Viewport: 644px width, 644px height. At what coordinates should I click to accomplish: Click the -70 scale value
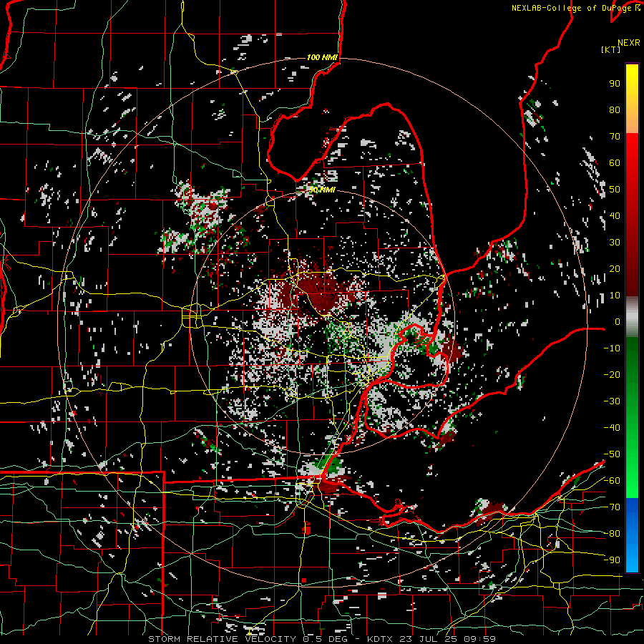[x=612, y=507]
